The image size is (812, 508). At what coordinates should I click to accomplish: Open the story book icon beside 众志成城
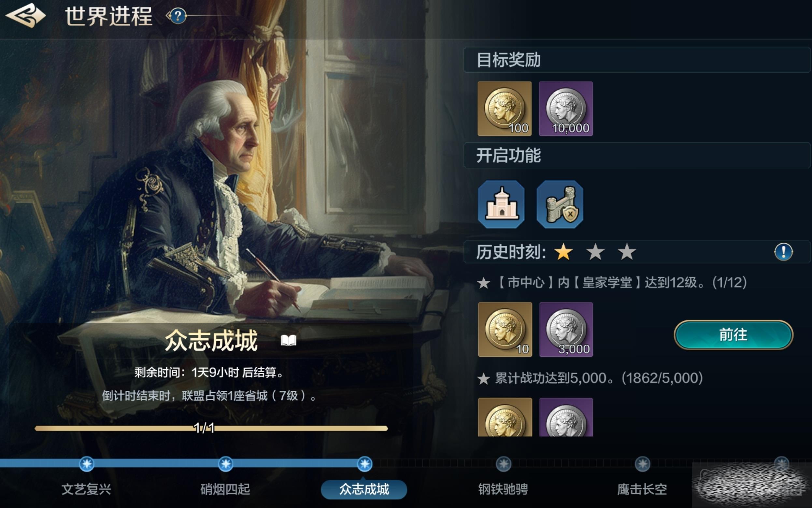(x=289, y=340)
